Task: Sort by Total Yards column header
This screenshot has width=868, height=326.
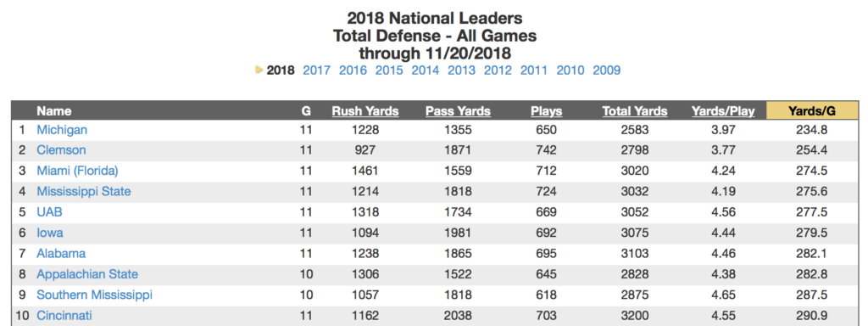Action: (x=634, y=111)
